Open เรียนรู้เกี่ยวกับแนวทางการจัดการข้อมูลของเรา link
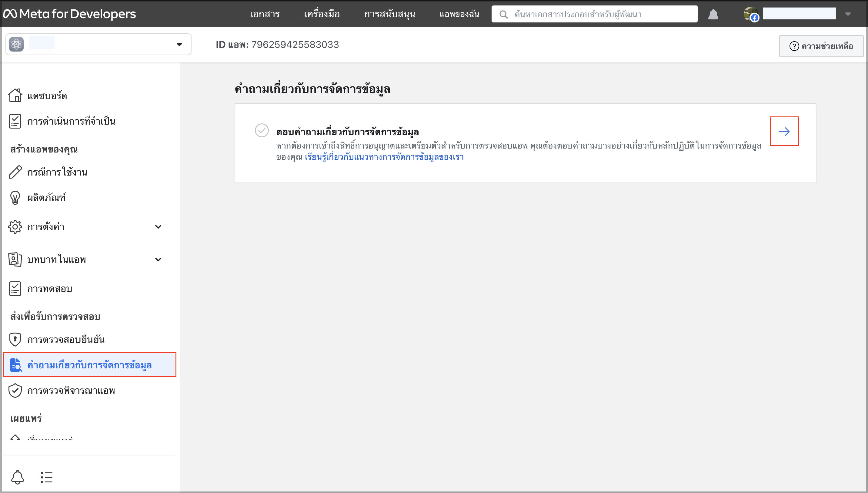The width and height of the screenshot is (868, 493). (x=384, y=157)
